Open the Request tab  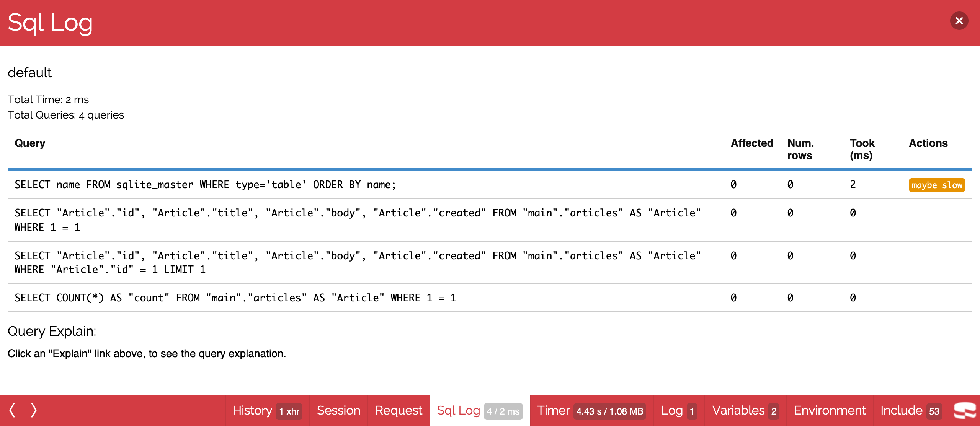(399, 411)
